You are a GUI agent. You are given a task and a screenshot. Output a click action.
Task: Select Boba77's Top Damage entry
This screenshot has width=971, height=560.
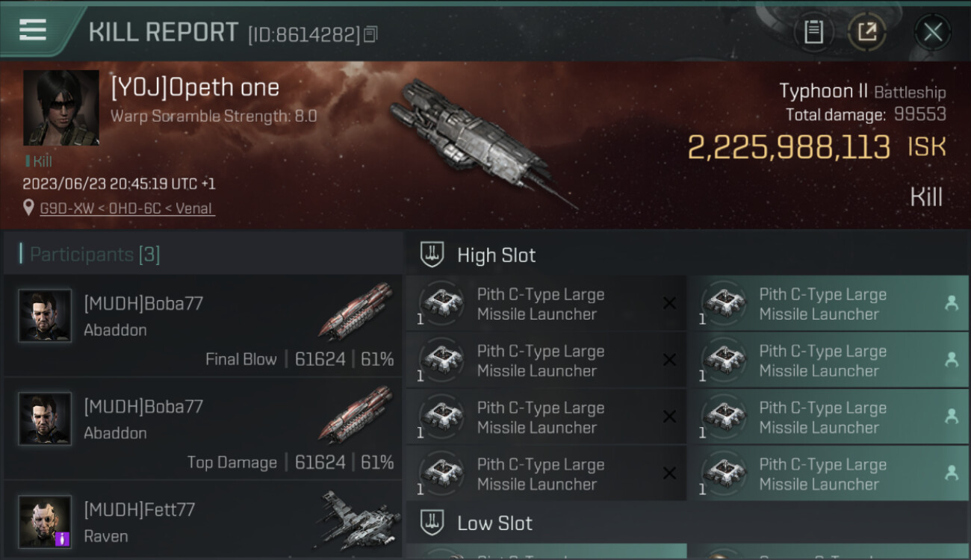click(x=202, y=429)
